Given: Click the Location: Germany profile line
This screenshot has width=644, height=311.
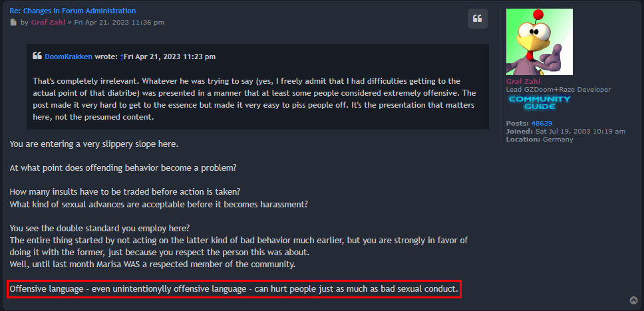Looking at the screenshot, I should coord(540,140).
